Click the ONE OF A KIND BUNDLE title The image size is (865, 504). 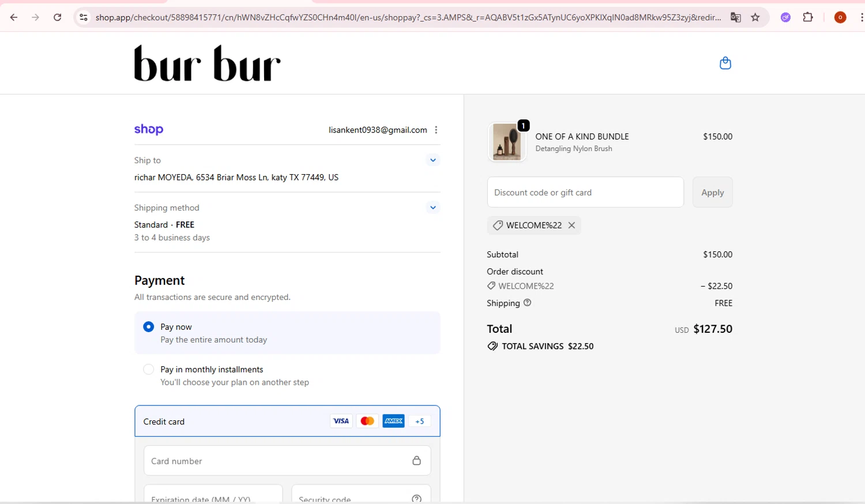coord(582,137)
